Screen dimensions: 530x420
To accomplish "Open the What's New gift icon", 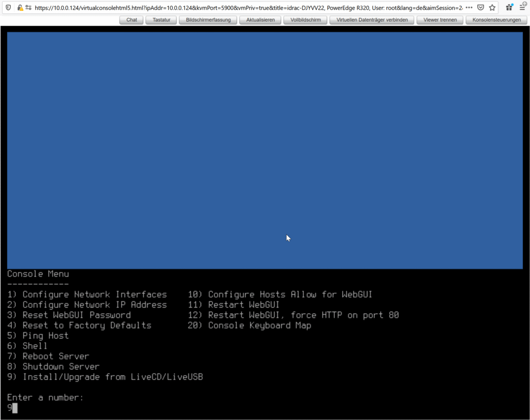I will (x=509, y=7).
